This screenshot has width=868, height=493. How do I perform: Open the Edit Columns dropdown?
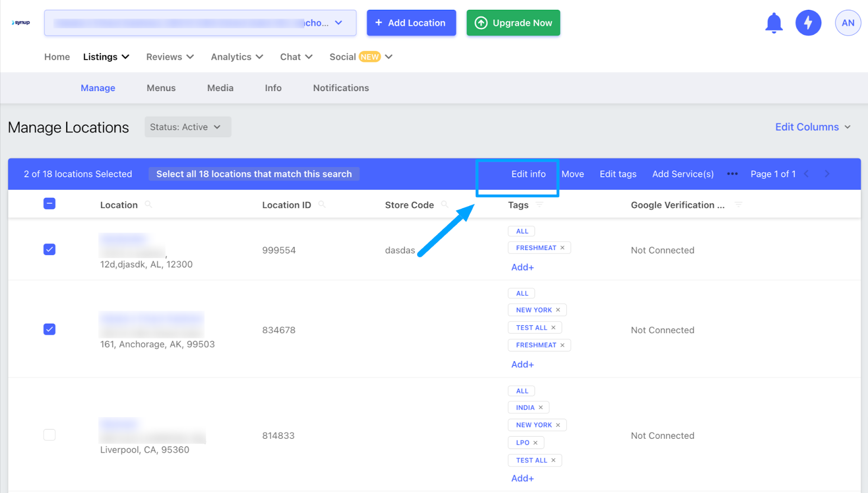click(813, 127)
